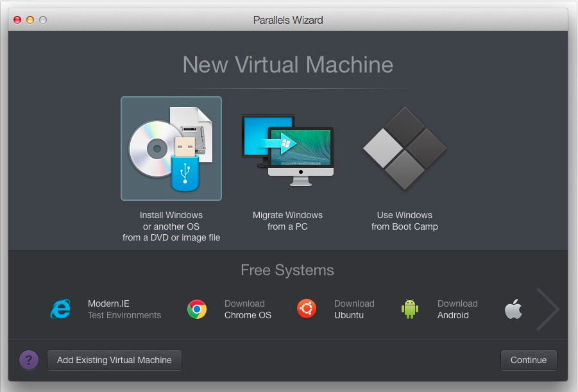Open help with the purple question mark

pos(29,360)
